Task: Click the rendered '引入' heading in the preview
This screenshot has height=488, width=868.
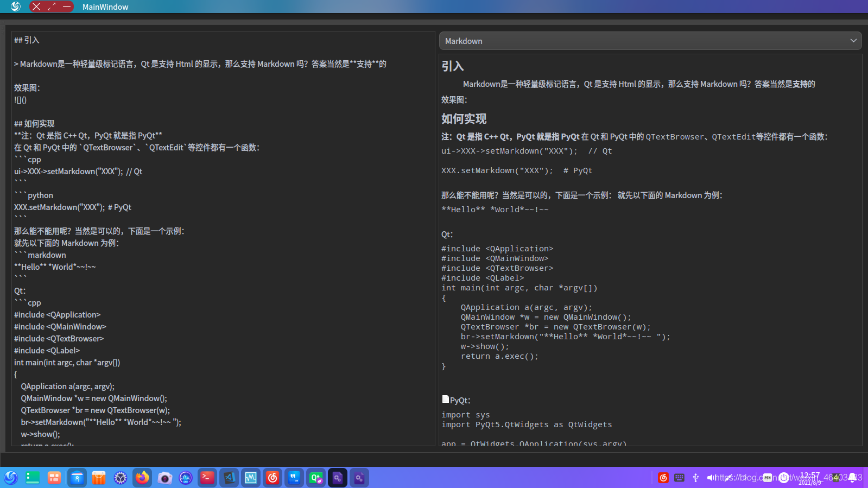Action: (x=453, y=66)
